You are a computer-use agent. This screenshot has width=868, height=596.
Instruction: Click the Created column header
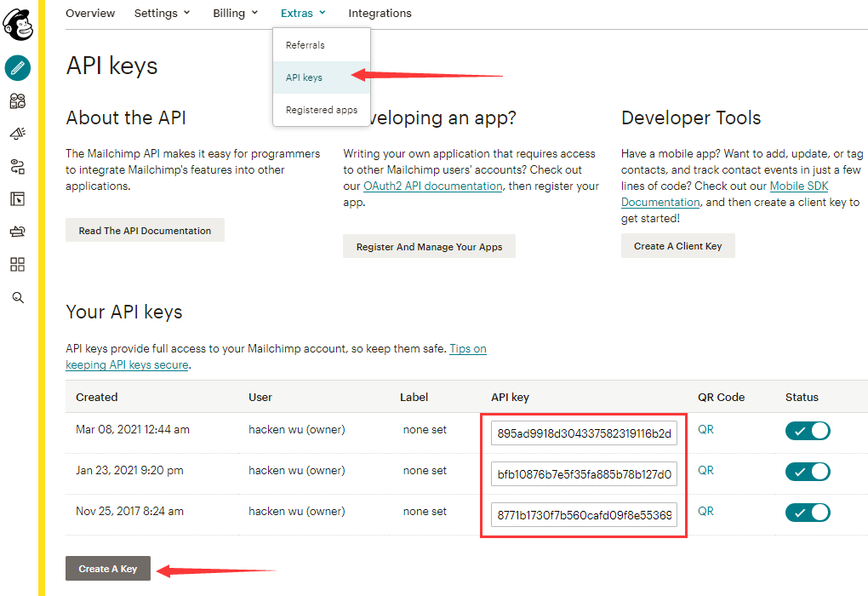(97, 397)
